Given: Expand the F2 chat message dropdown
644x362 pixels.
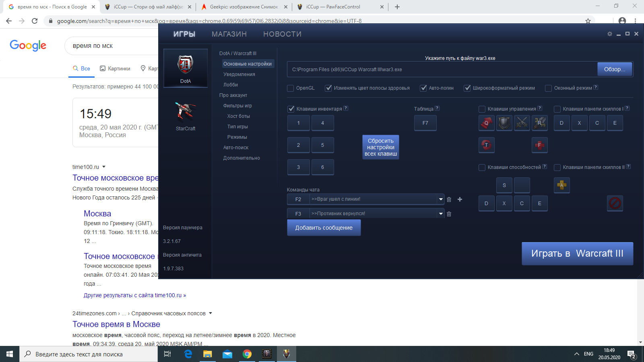Looking at the screenshot, I should coord(441,199).
